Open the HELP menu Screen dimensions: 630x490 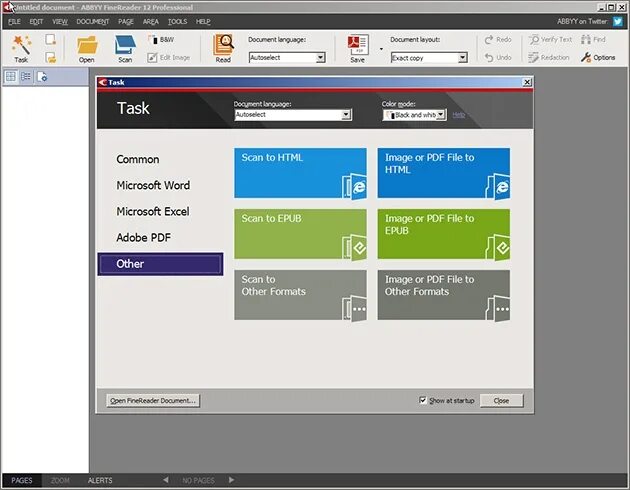coord(203,22)
